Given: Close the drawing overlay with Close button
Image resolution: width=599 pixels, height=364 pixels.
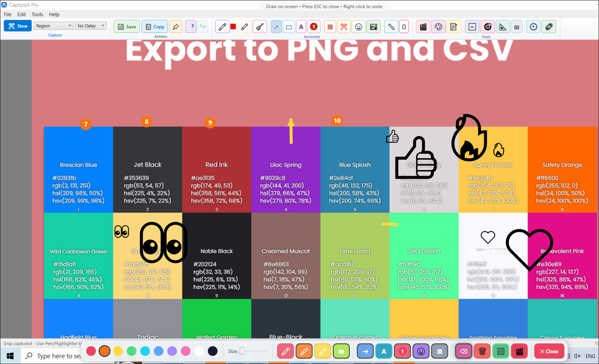Looking at the screenshot, I should (x=549, y=351).
